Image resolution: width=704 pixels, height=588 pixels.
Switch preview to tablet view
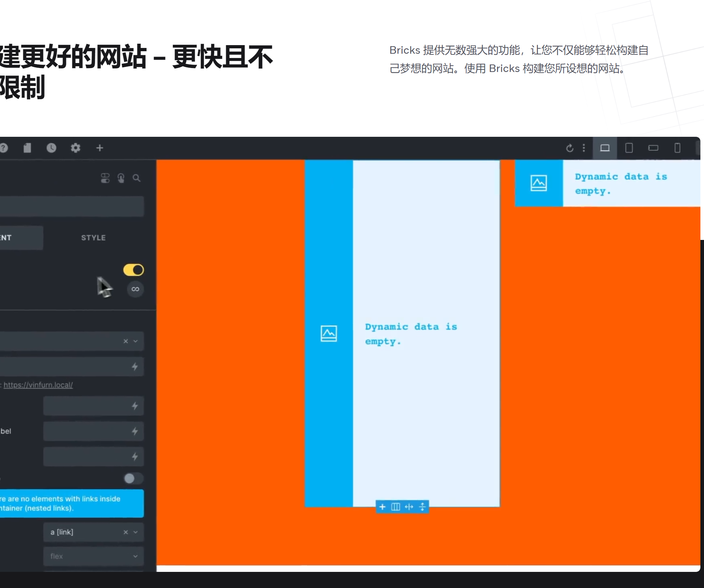[630, 148]
